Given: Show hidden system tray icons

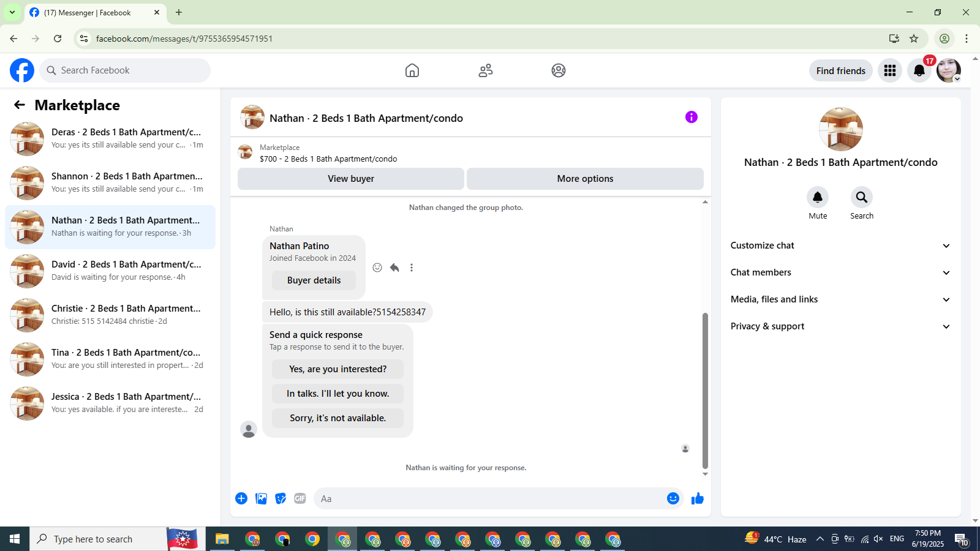Looking at the screenshot, I should click(820, 539).
